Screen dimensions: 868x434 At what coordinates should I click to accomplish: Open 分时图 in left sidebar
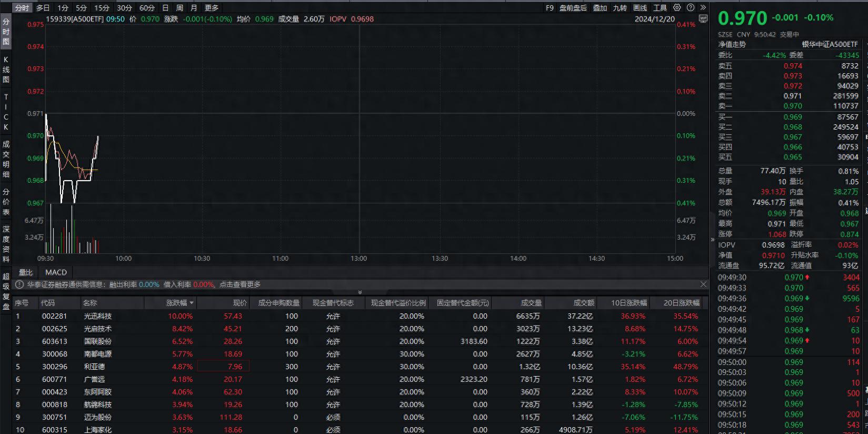pyautogui.click(x=6, y=32)
